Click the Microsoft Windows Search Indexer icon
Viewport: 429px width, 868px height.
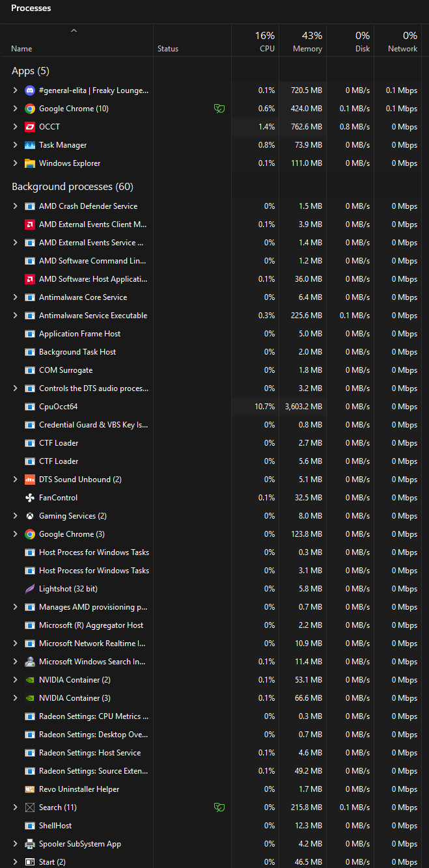click(30, 662)
